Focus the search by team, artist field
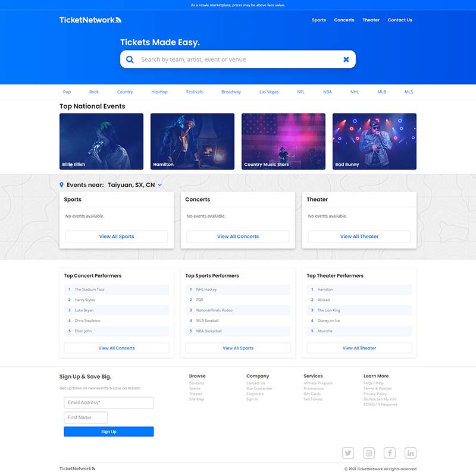This screenshot has height=475, width=476. tap(239, 59)
